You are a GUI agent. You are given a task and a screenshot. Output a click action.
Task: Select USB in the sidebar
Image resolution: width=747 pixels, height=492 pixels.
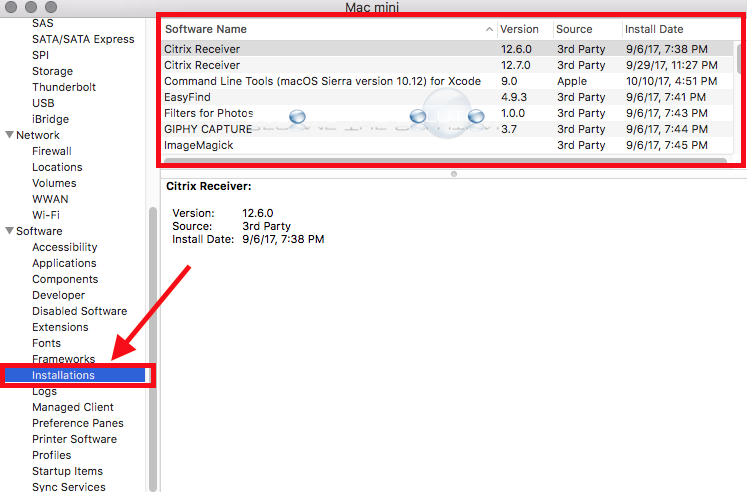tap(43, 103)
